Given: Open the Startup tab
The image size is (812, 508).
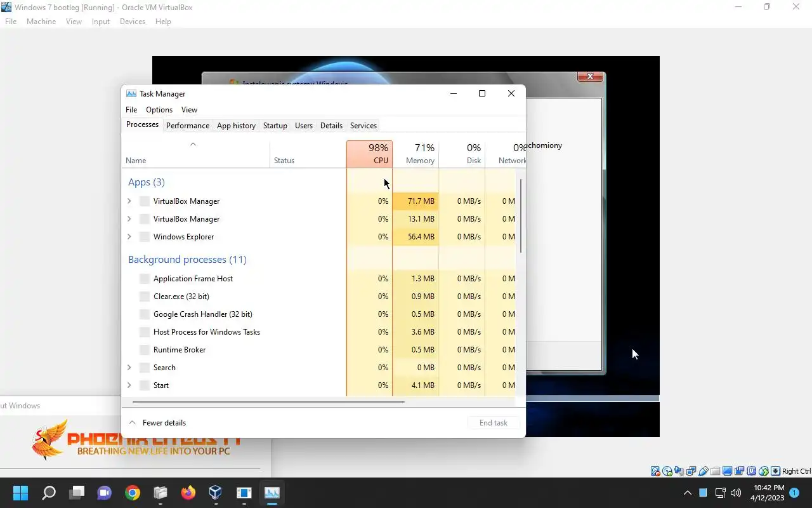Looking at the screenshot, I should pos(275,126).
